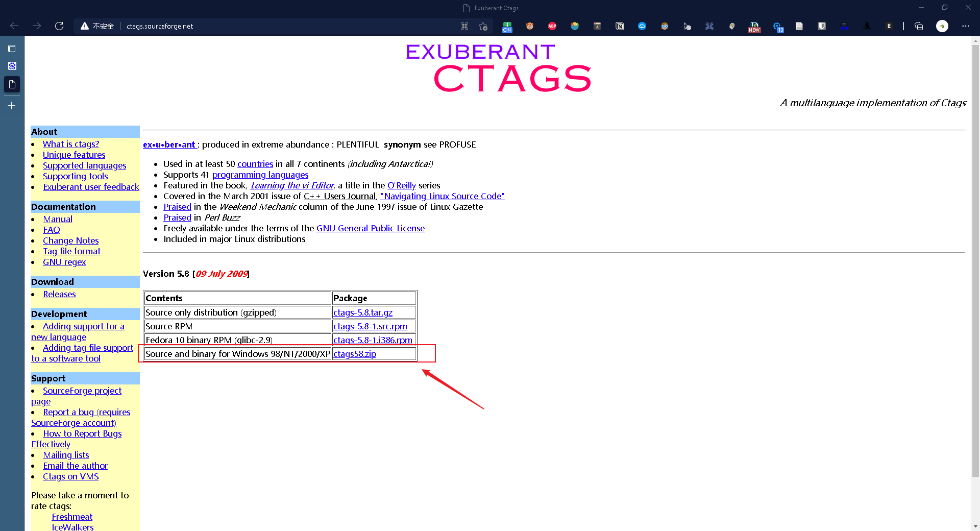980x531 pixels.
Task: Switch to the Baidu tab in sidebar
Action: click(x=12, y=66)
